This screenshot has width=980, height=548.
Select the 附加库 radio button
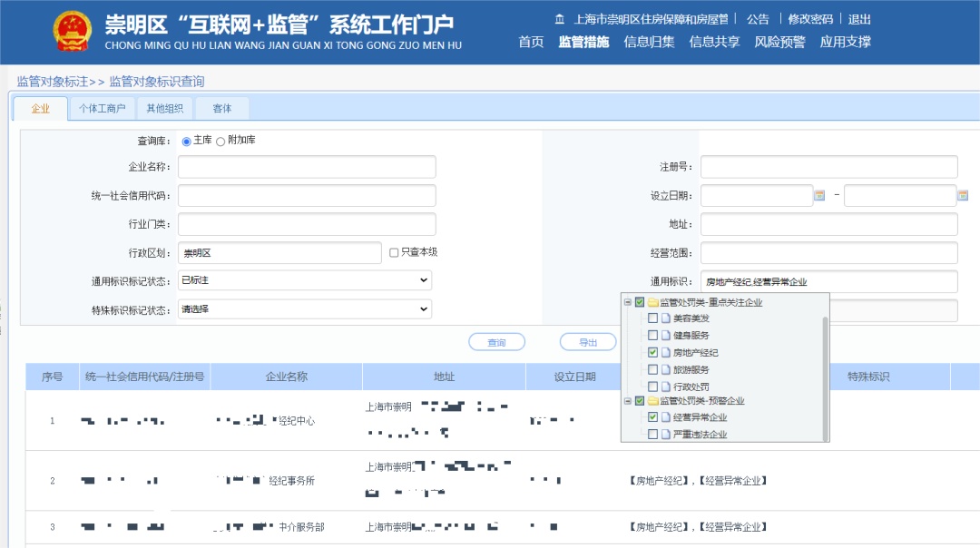click(x=220, y=142)
